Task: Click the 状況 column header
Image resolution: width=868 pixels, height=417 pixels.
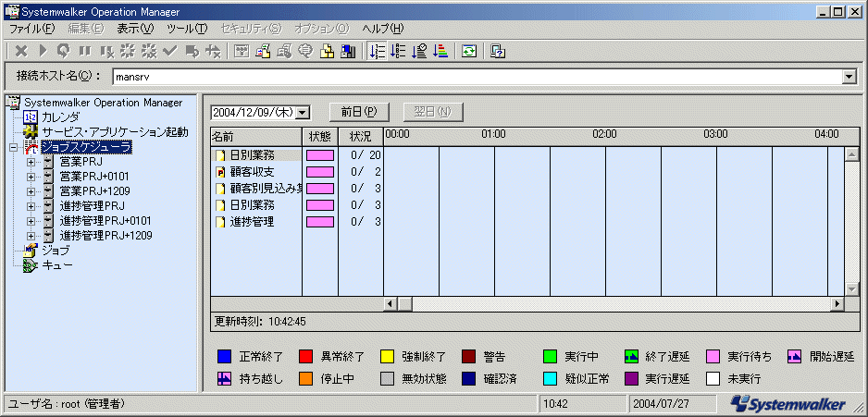Action: coord(360,135)
